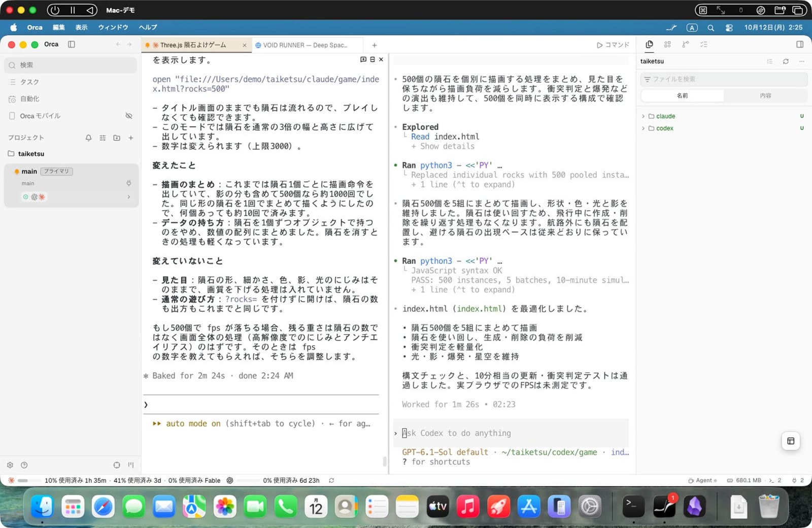Screen dimensions: 812x528
Task: Expand Show details under Explored
Action: (443, 146)
